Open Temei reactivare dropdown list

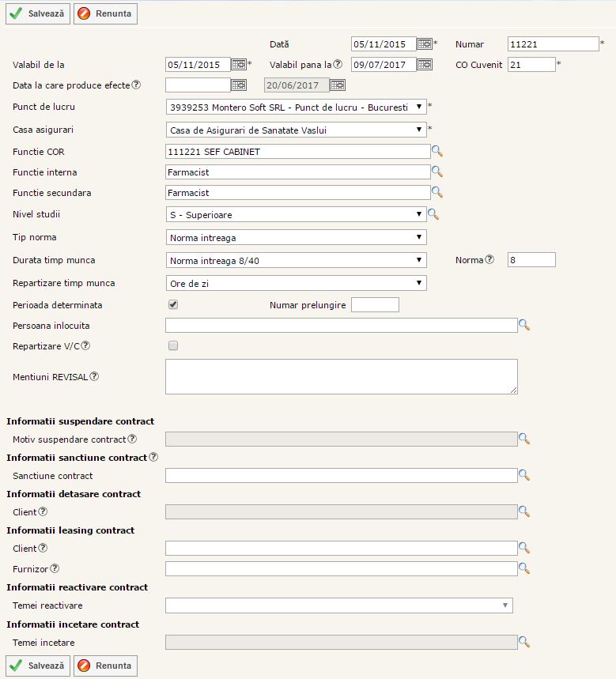click(338, 605)
